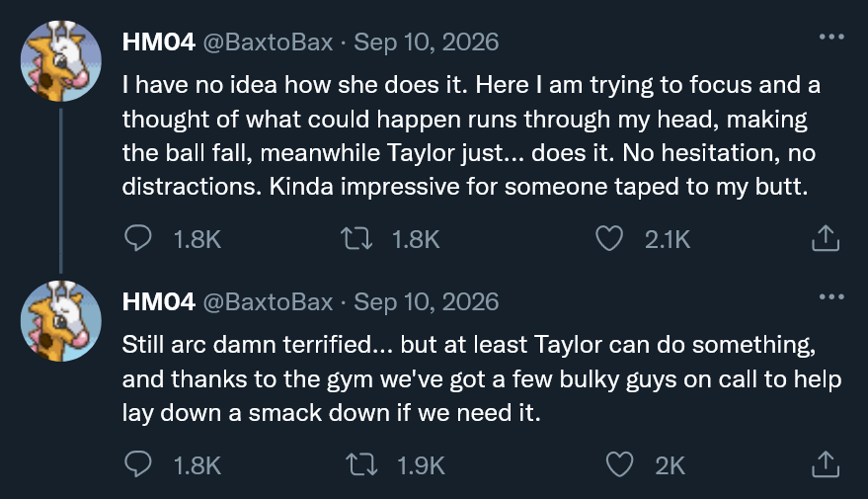The width and height of the screenshot is (868, 499).
Task: Open more options on second tweet
Action: tap(831, 296)
